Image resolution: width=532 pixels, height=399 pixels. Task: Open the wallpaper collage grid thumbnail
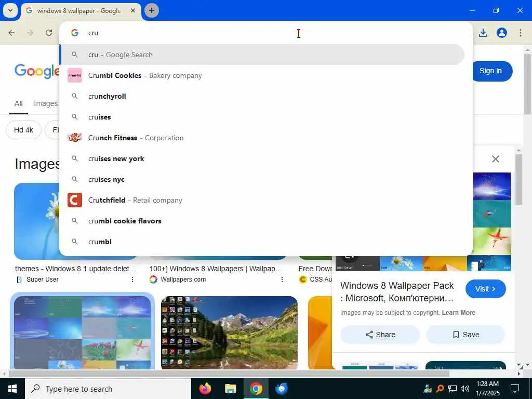point(83,332)
